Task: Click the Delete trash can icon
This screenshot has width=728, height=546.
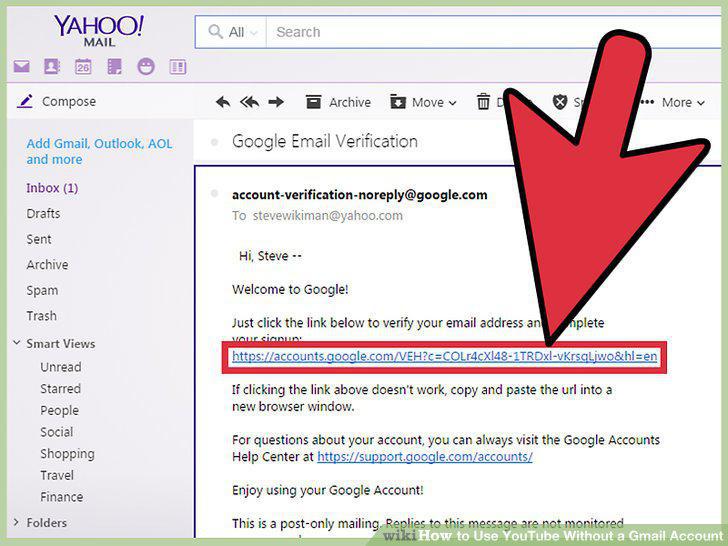Action: click(483, 102)
